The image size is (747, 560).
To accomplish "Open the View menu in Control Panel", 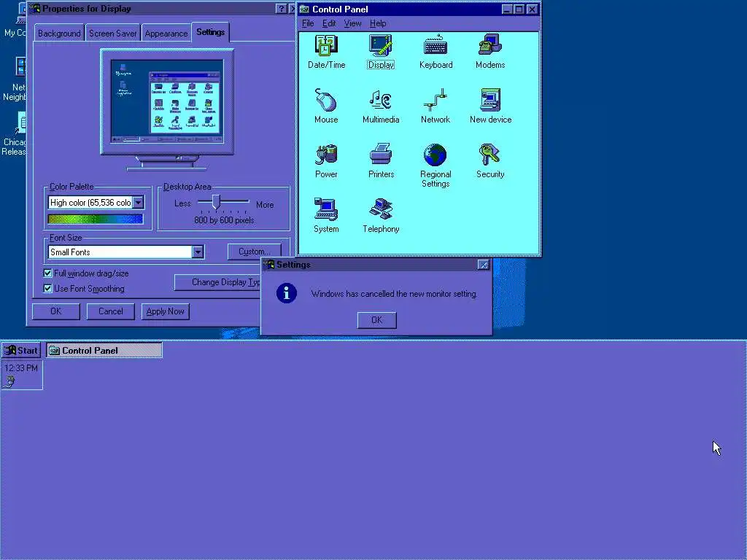I will 352,23.
